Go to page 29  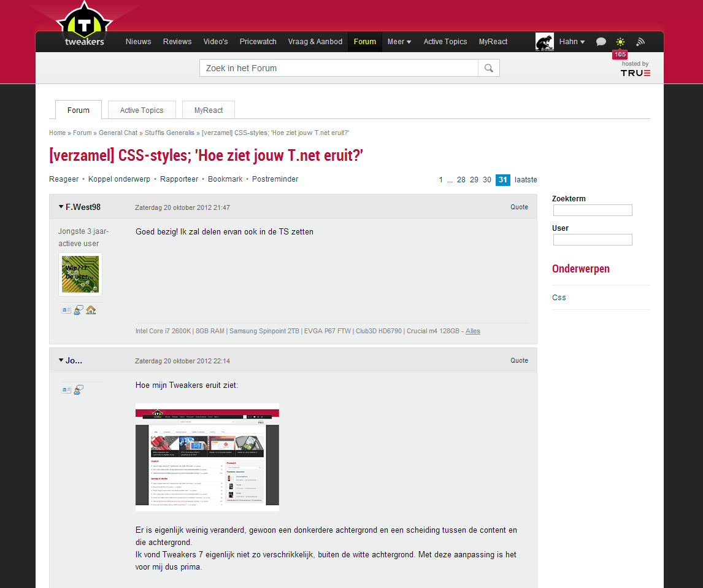point(474,180)
